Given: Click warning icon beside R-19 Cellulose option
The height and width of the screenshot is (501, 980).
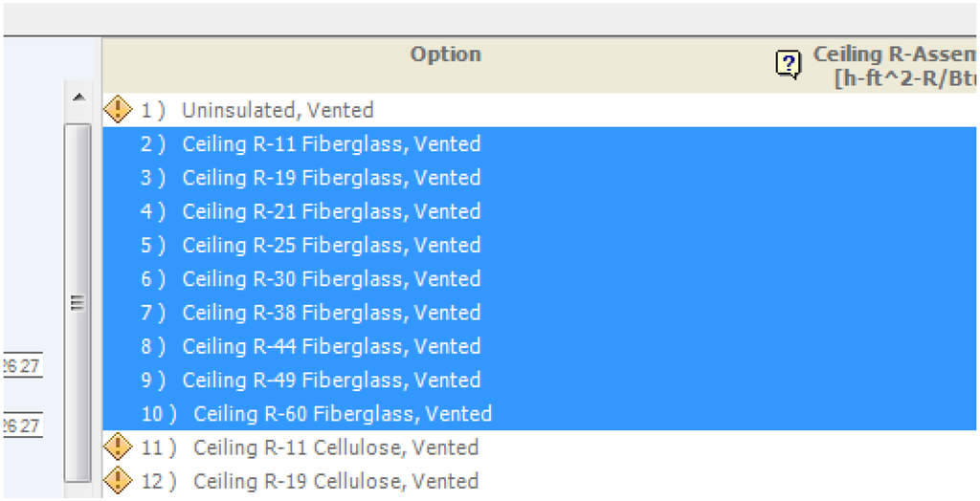Looking at the screenshot, I should 117,480.
